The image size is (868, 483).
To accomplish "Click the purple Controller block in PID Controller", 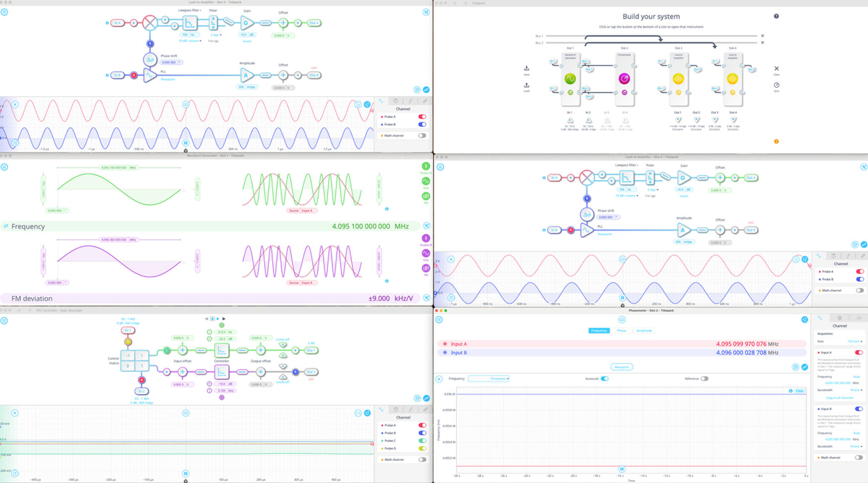I will (221, 372).
